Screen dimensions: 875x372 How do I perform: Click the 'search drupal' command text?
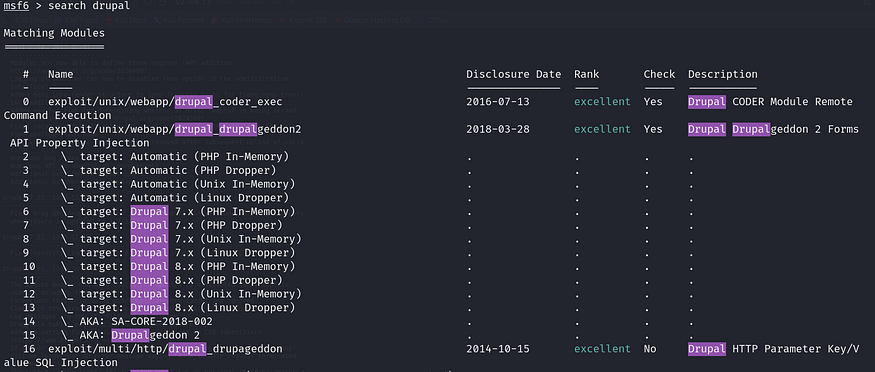pos(89,6)
